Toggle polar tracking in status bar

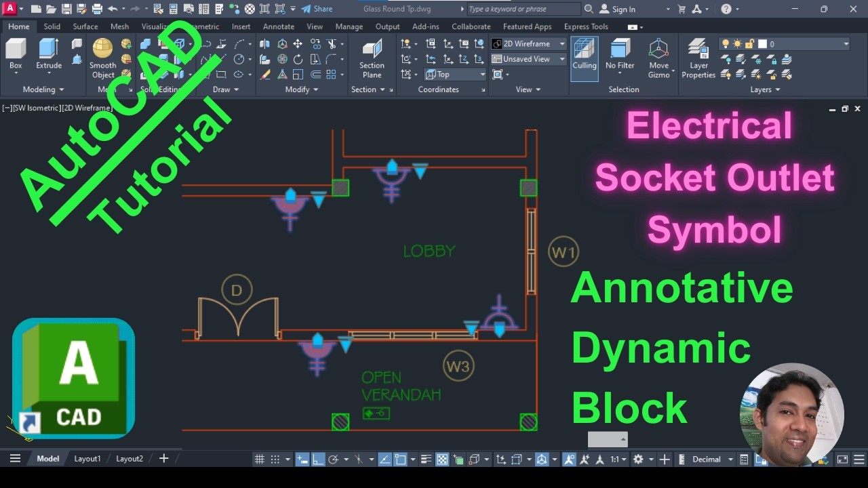pyautogui.click(x=333, y=459)
